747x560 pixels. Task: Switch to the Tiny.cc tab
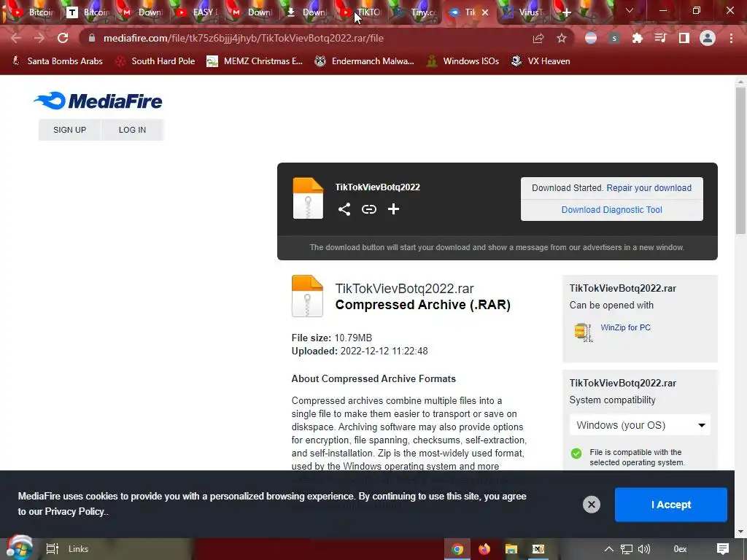pos(417,12)
